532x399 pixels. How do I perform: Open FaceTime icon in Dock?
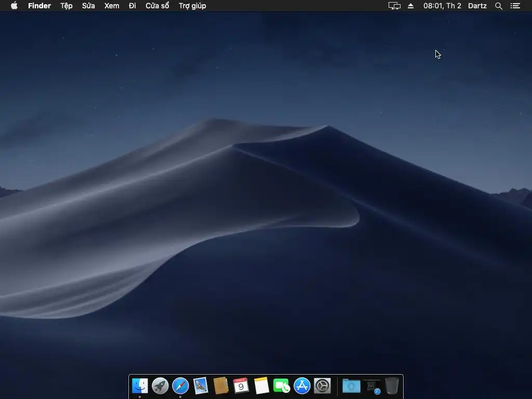click(282, 386)
